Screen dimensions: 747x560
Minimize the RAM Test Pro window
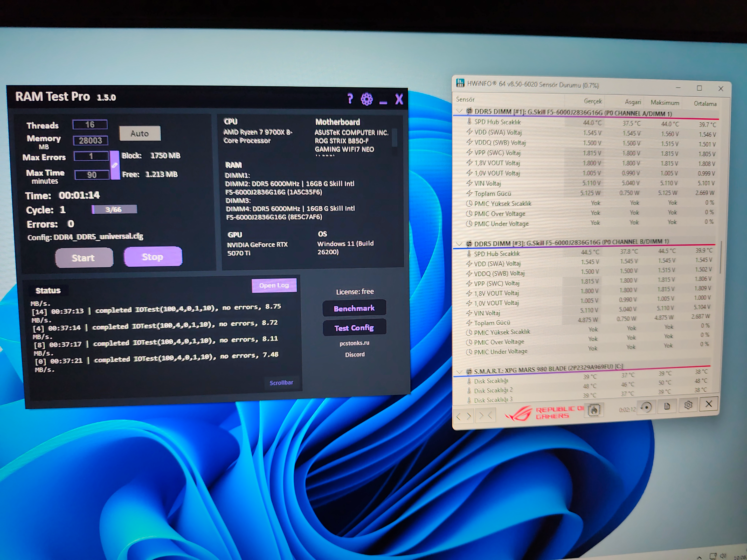tap(383, 102)
